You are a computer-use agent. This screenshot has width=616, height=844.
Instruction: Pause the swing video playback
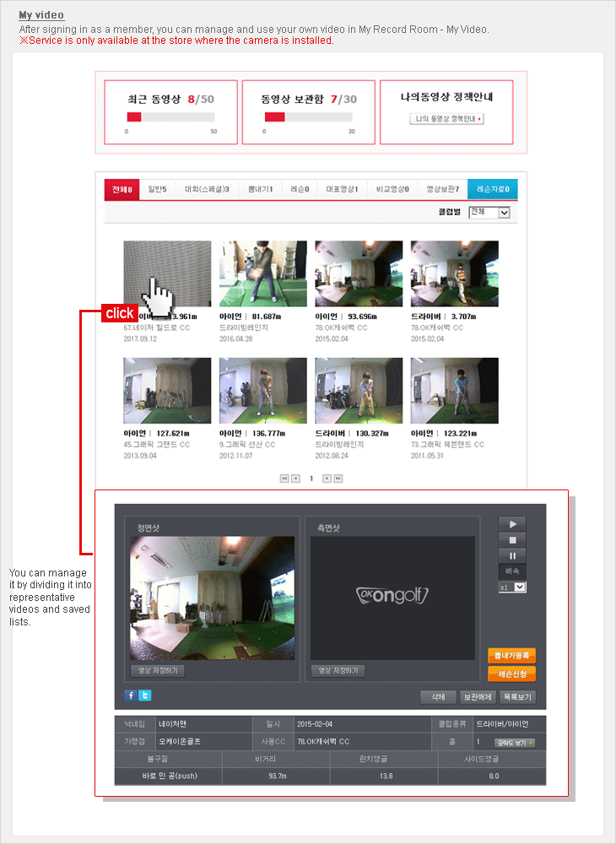click(x=512, y=555)
